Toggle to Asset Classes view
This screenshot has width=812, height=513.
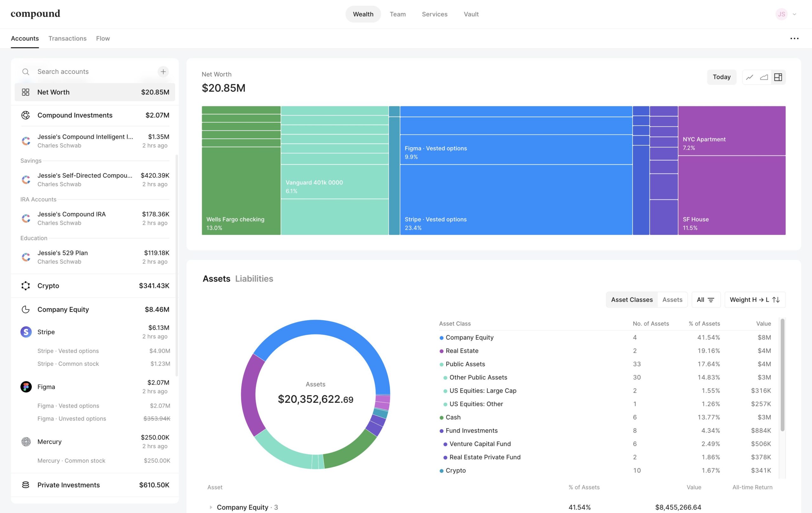click(632, 300)
